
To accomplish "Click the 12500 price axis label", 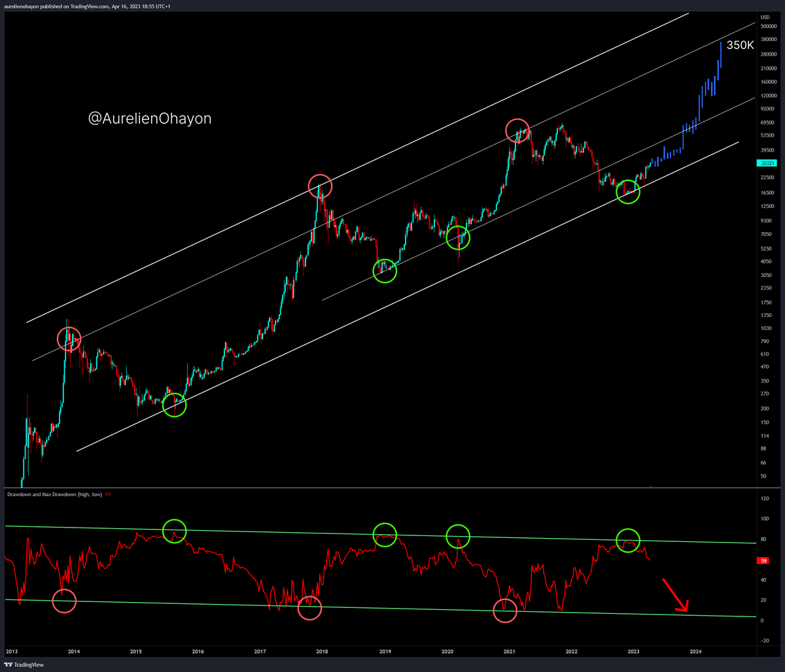I will 767,206.
